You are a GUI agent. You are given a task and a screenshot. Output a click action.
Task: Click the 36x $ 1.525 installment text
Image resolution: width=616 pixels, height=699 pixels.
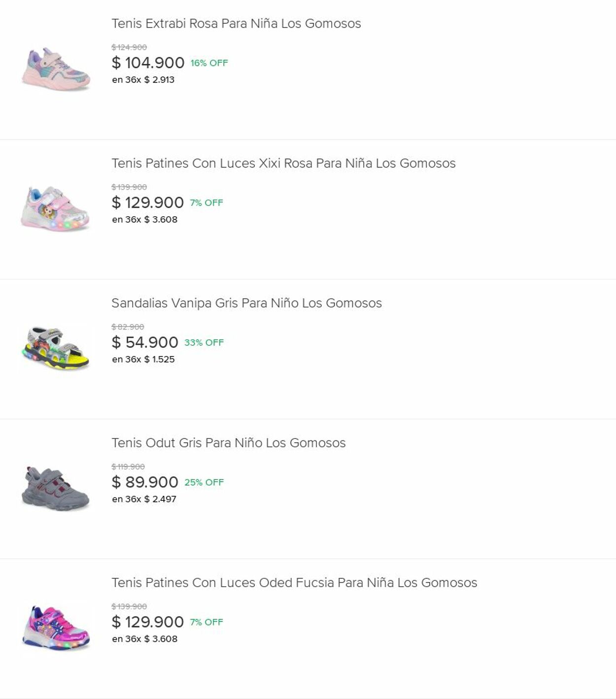pyautogui.click(x=143, y=360)
